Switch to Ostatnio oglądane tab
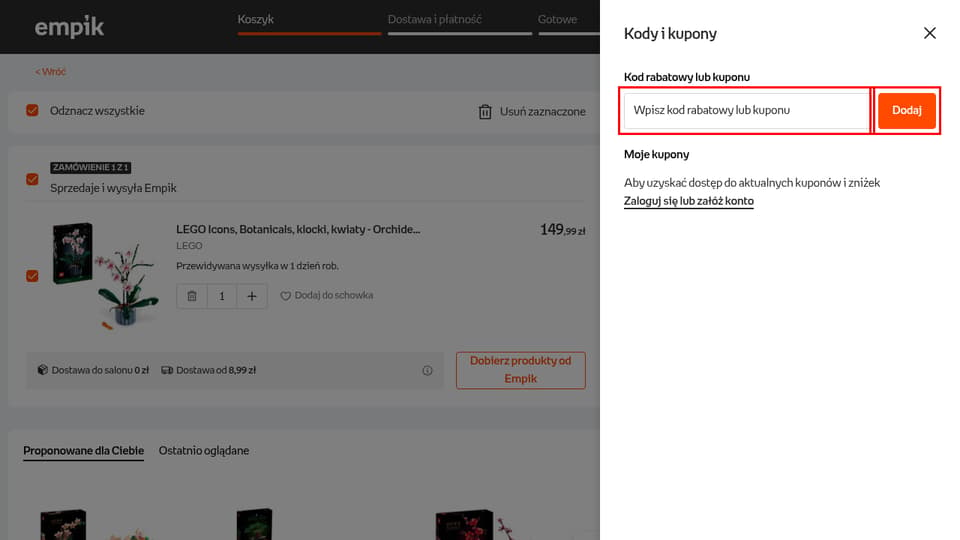The width and height of the screenshot is (960, 540). (204, 451)
